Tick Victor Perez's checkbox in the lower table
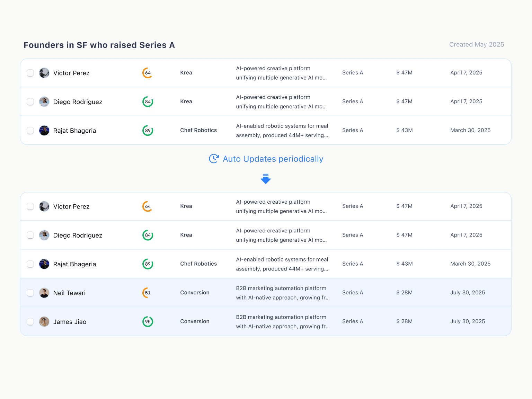Image resolution: width=532 pixels, height=399 pixels. (30, 206)
